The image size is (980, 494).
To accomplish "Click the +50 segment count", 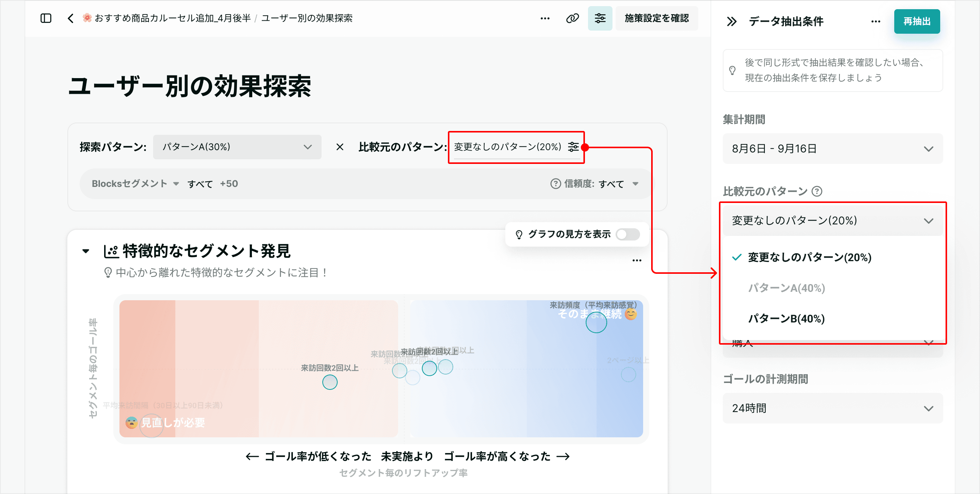I will tap(229, 184).
